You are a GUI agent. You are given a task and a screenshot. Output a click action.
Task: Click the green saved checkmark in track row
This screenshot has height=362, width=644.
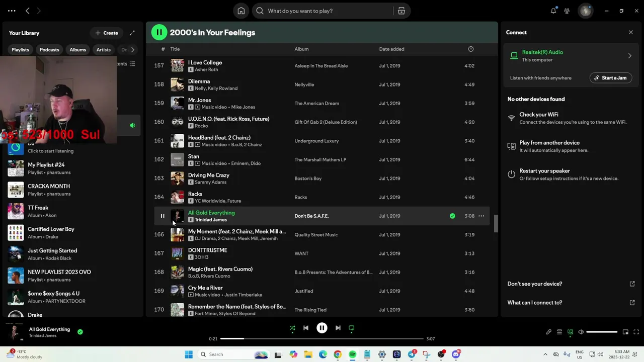452,216
